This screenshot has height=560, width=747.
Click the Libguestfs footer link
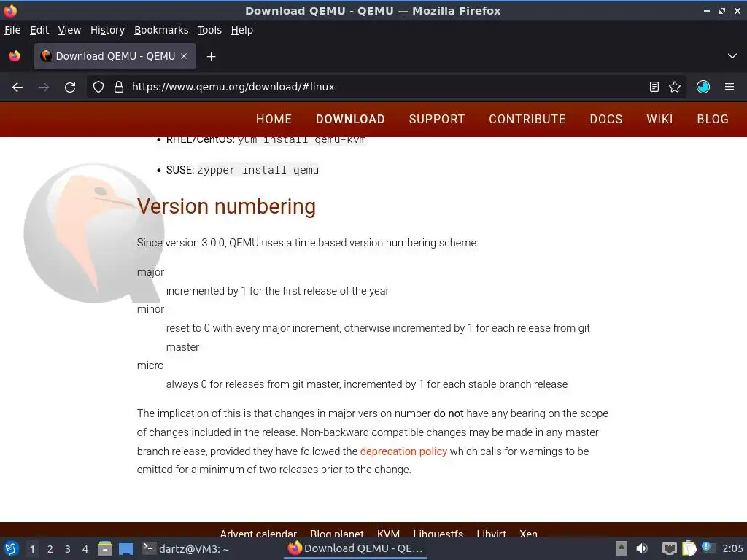coord(438,533)
